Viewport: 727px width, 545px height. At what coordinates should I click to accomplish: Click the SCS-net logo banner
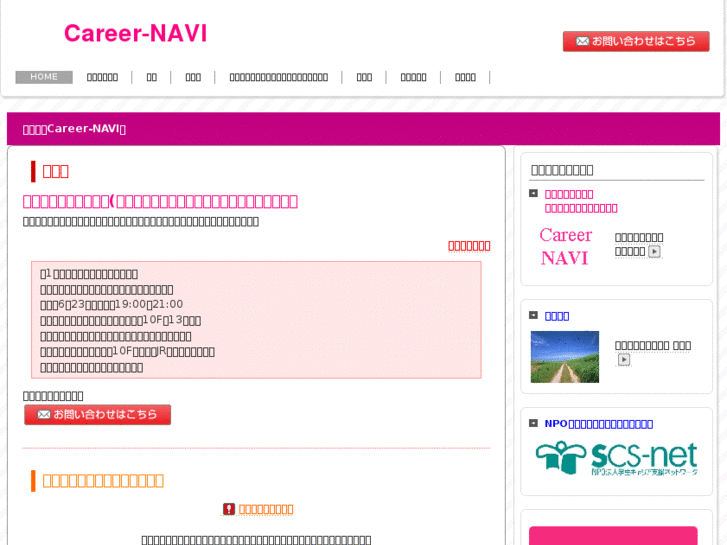[617, 458]
